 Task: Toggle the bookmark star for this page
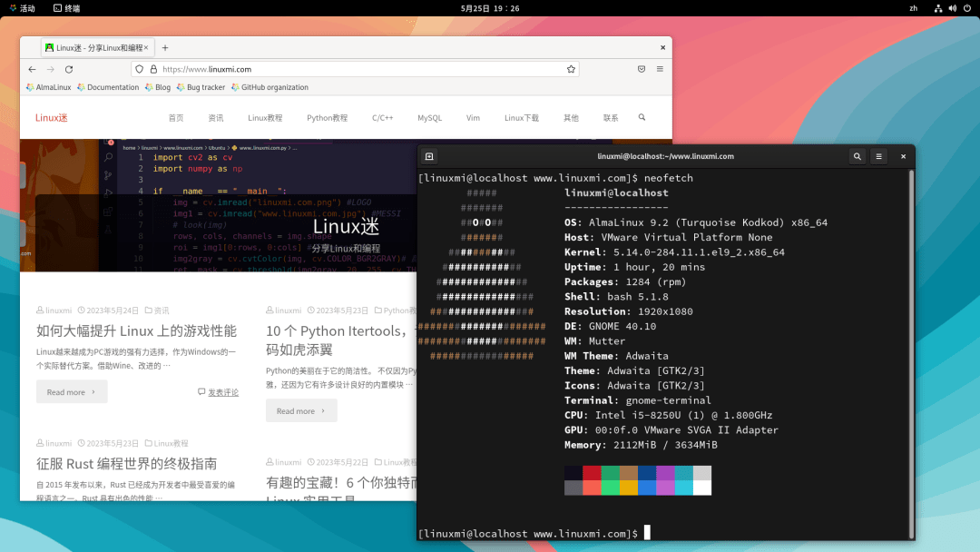pyautogui.click(x=569, y=69)
